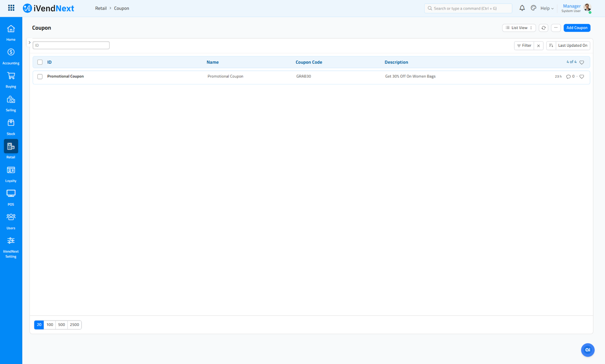Like the Promotional Coupon row heart
605x364 pixels.
[x=582, y=77]
